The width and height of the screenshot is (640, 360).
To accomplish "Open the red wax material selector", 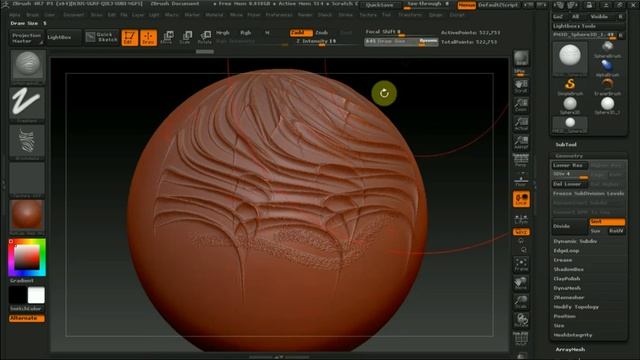I will [x=27, y=217].
